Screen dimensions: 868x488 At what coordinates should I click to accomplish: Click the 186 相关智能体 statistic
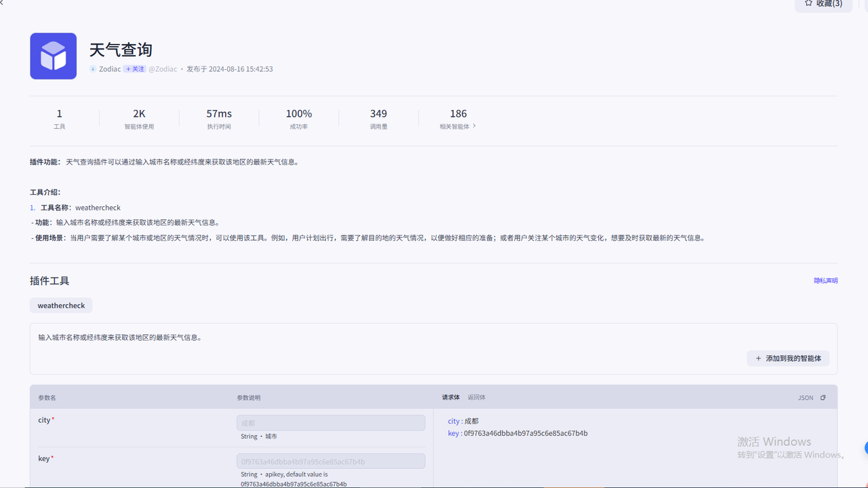[458, 119]
